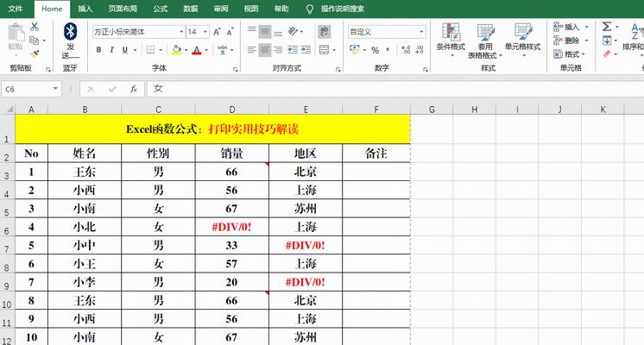Toggle align right
Screen dimensions: 644x345
point(278,50)
